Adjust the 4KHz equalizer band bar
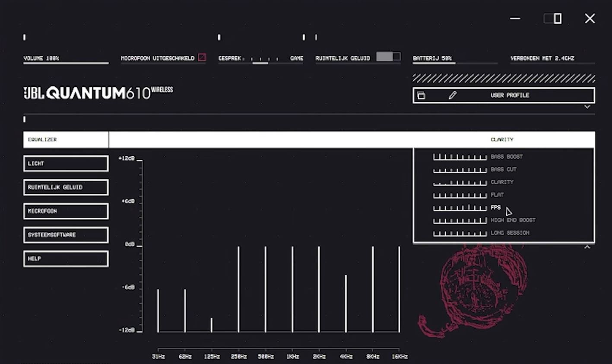 346,304
